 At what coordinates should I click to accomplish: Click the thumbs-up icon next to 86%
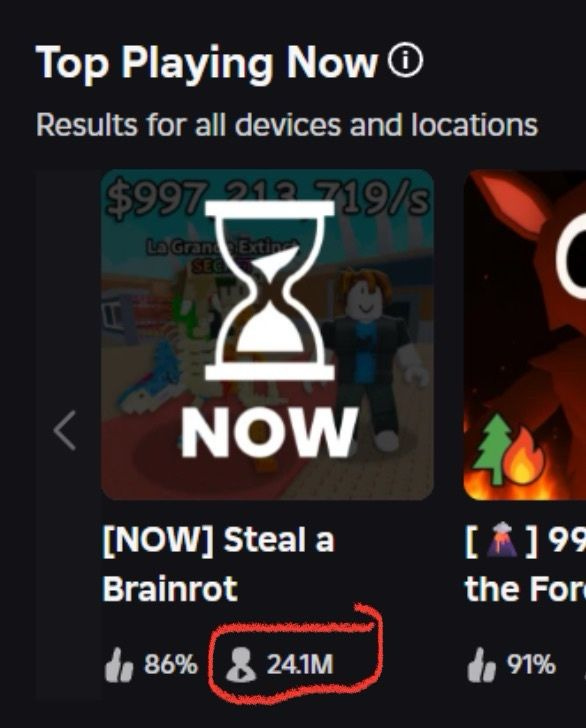click(x=119, y=665)
